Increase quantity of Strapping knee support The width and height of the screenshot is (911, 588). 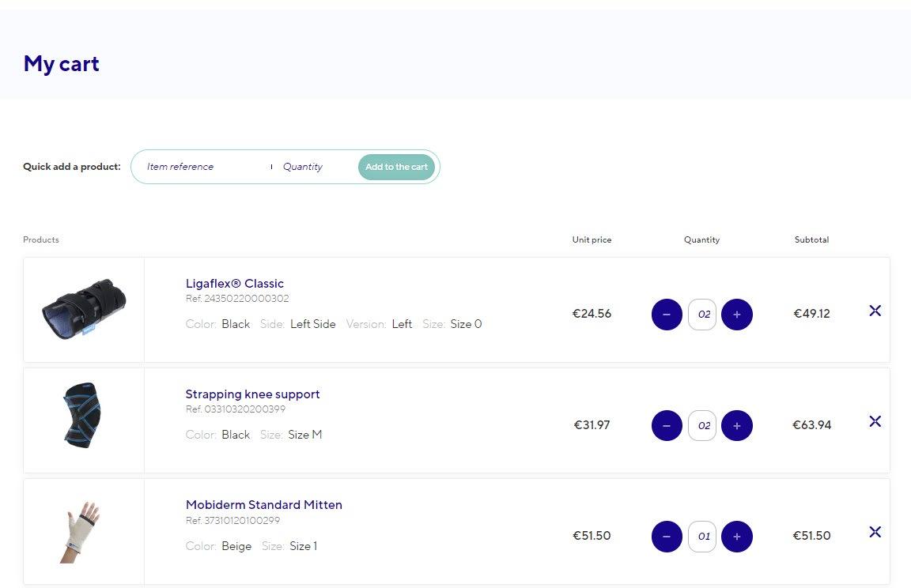(737, 425)
